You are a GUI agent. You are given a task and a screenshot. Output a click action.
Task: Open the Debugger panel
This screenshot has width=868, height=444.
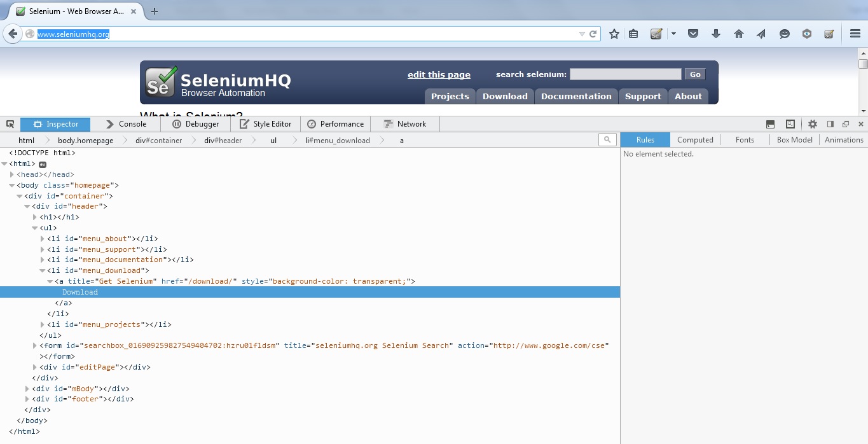click(x=196, y=124)
